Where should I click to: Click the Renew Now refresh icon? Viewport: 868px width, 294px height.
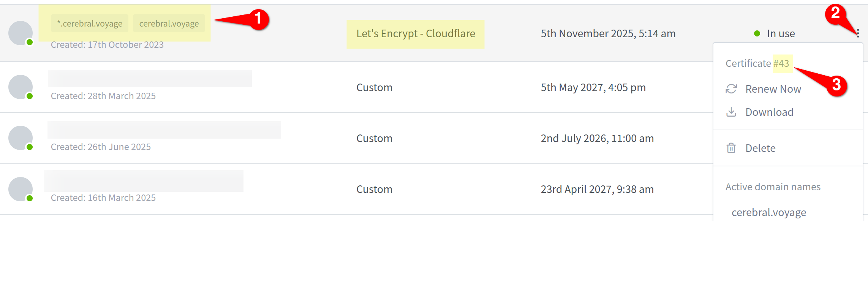coord(731,89)
